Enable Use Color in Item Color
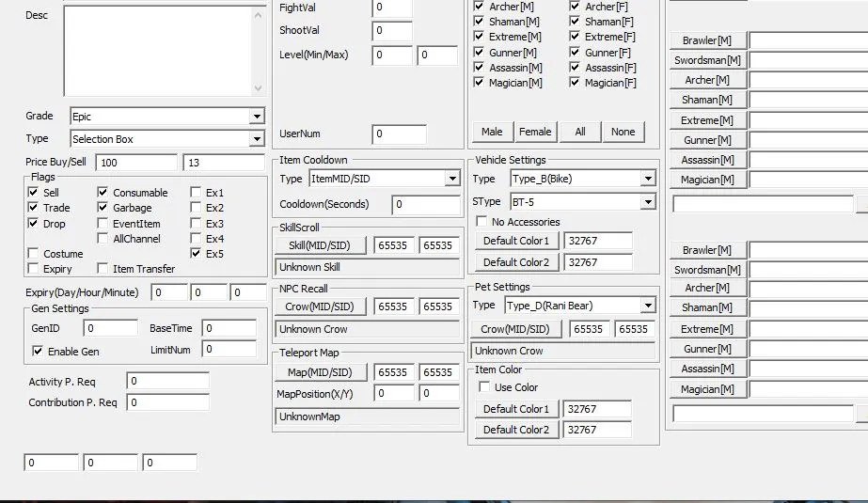This screenshot has height=503, width=868. pos(484,387)
